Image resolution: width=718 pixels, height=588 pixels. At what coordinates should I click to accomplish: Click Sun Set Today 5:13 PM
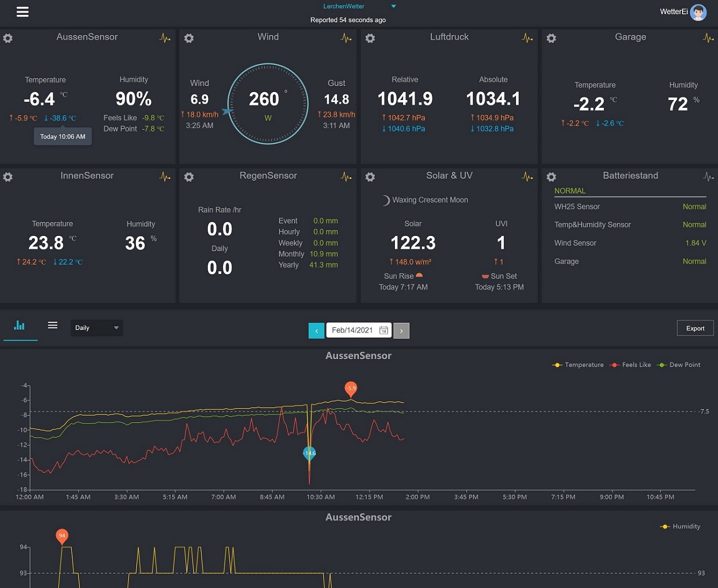499,282
